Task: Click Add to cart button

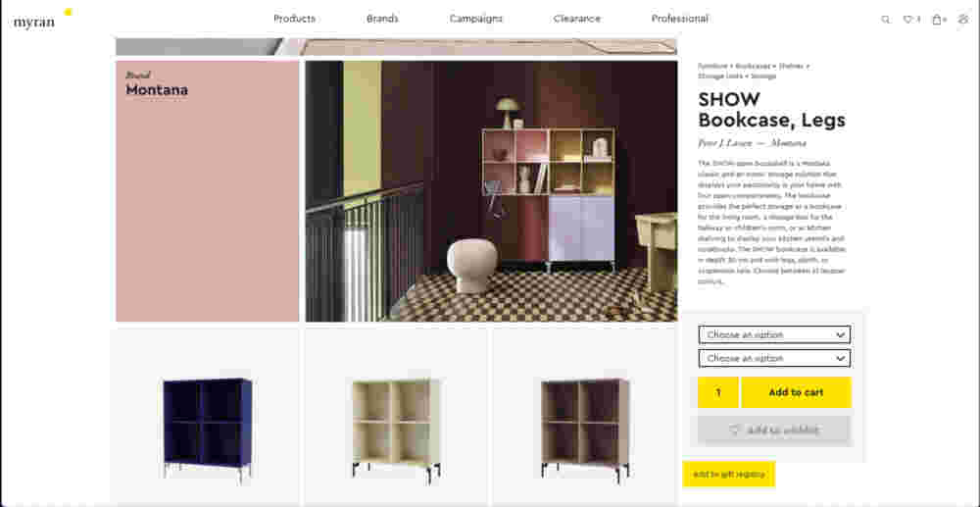Action: pos(796,392)
